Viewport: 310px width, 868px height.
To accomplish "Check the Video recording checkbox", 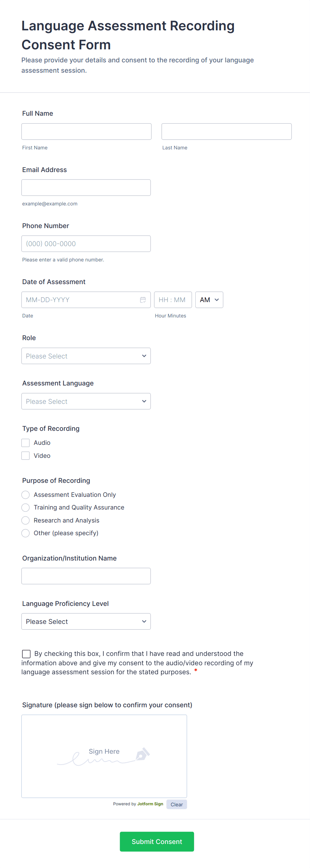I will (26, 456).
